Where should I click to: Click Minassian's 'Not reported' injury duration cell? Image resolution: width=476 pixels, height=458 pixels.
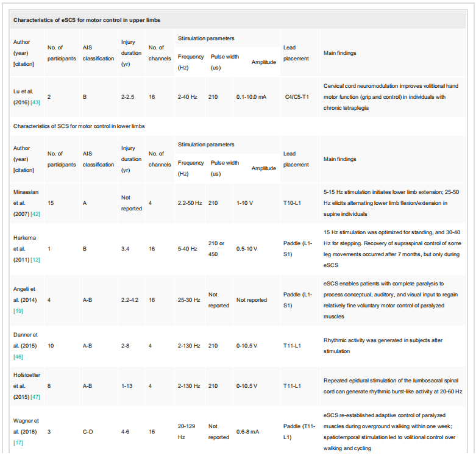[131, 202]
